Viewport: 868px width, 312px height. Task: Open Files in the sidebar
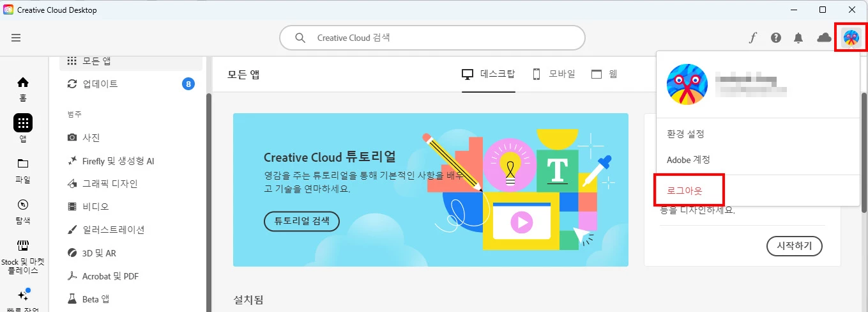point(23,171)
